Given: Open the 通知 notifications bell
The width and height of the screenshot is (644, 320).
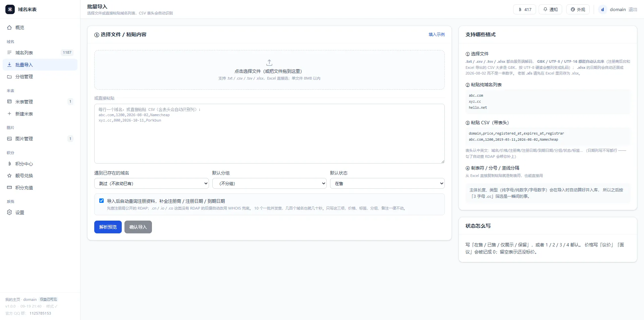Looking at the screenshot, I should [x=550, y=9].
